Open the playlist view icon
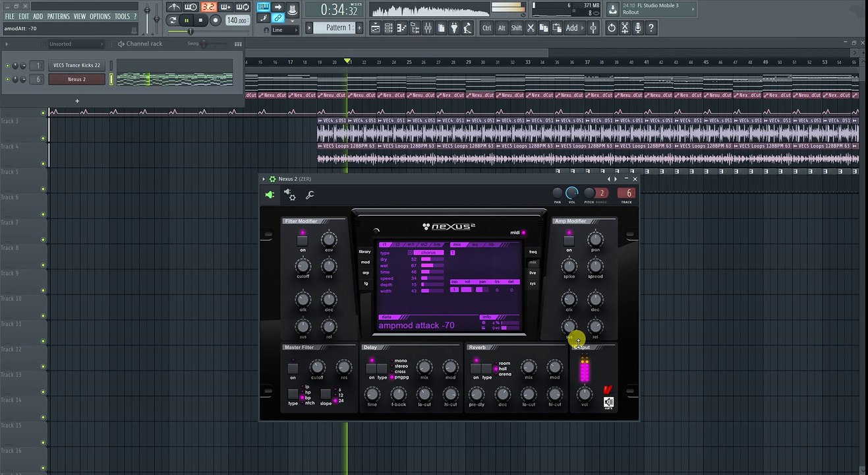This screenshot has width=868, height=475. tap(376, 28)
